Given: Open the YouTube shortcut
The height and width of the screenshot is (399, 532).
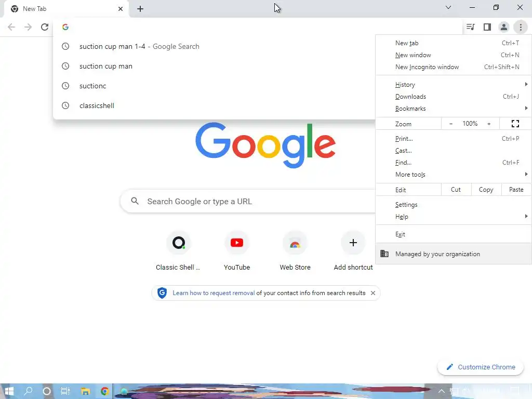Looking at the screenshot, I should pyautogui.click(x=237, y=251).
